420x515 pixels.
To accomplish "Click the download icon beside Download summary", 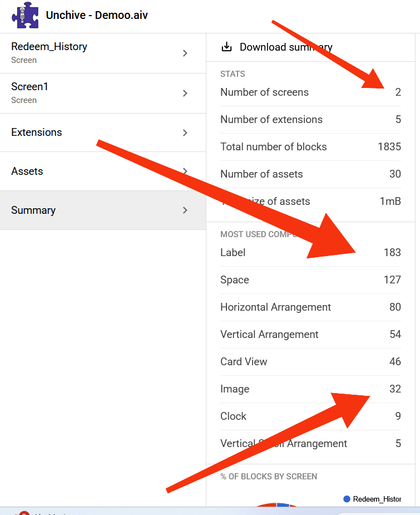I will click(226, 47).
